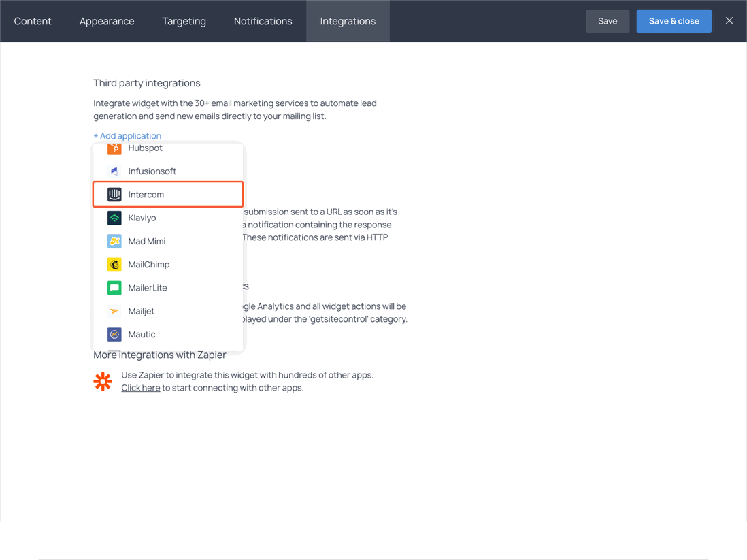The width and height of the screenshot is (747, 560).
Task: Select the Mautic circular icon
Action: pos(114,334)
